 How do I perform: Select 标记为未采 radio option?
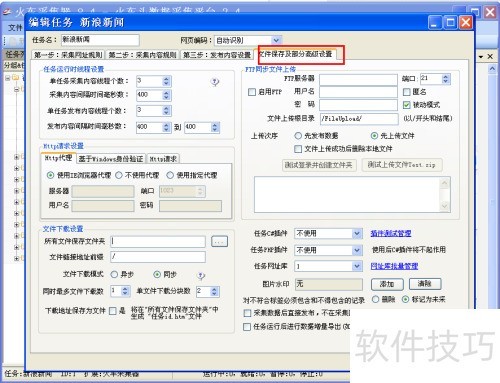point(405,299)
